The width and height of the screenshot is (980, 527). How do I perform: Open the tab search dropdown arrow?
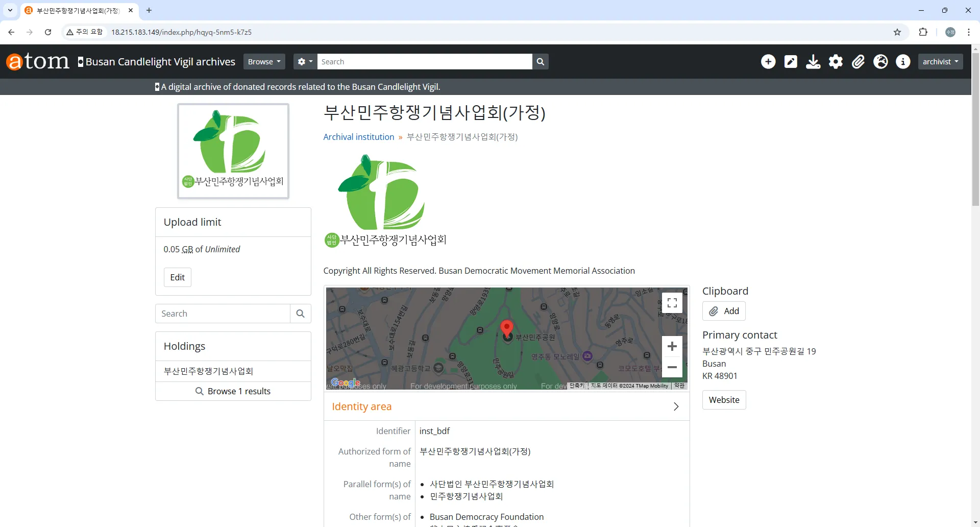[x=10, y=10]
